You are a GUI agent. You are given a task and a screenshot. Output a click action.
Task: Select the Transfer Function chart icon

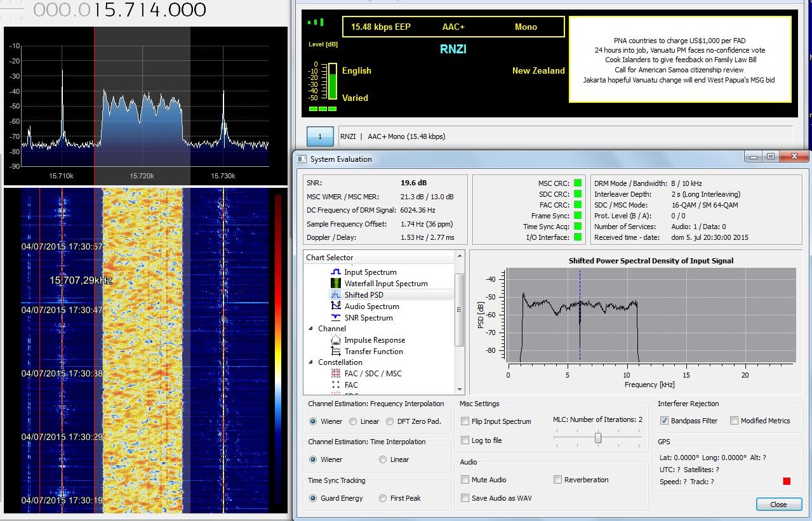pyautogui.click(x=336, y=352)
